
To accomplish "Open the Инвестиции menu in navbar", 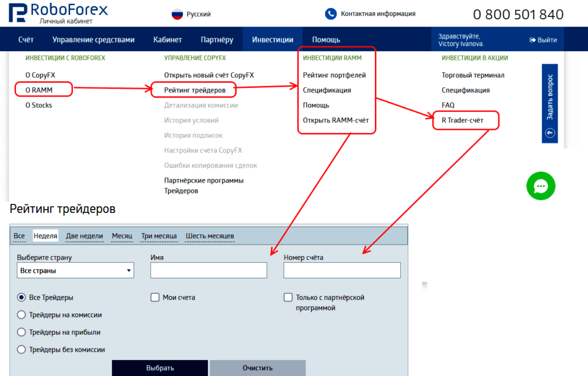I will click(x=273, y=40).
